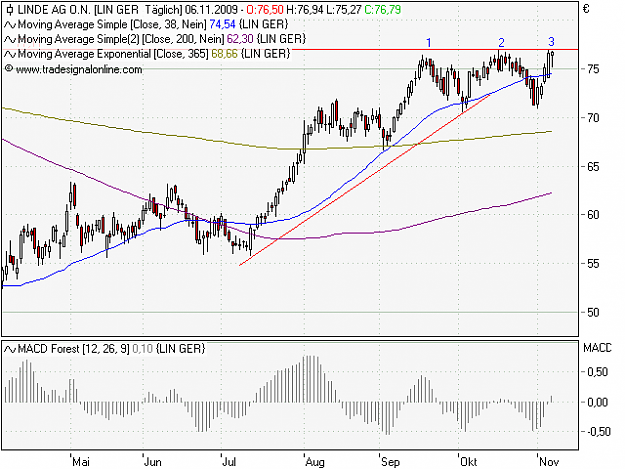Screen dimensions: 625x469
Task: Click the 0,00 MACD axis label
Action: click(597, 402)
